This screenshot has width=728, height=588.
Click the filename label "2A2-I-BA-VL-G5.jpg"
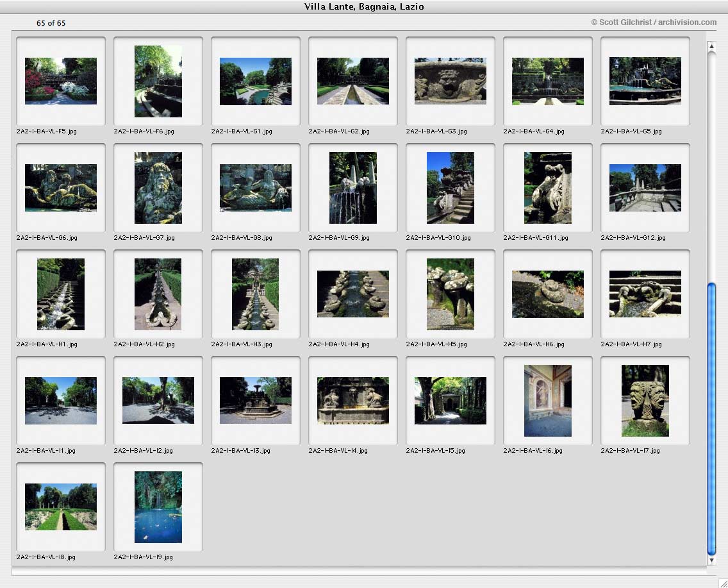point(631,131)
